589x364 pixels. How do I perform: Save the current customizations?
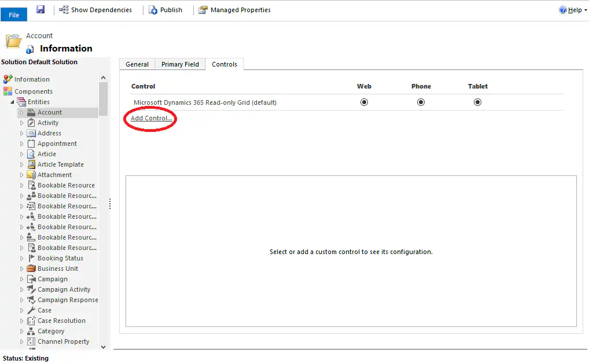[x=39, y=9]
